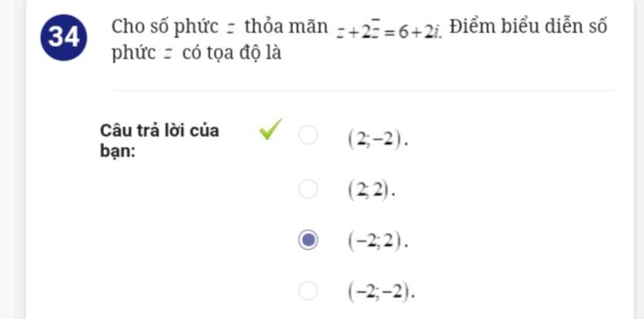Click the answer text (2;−2)
Viewport: 644px width, 319px height.
point(378,141)
